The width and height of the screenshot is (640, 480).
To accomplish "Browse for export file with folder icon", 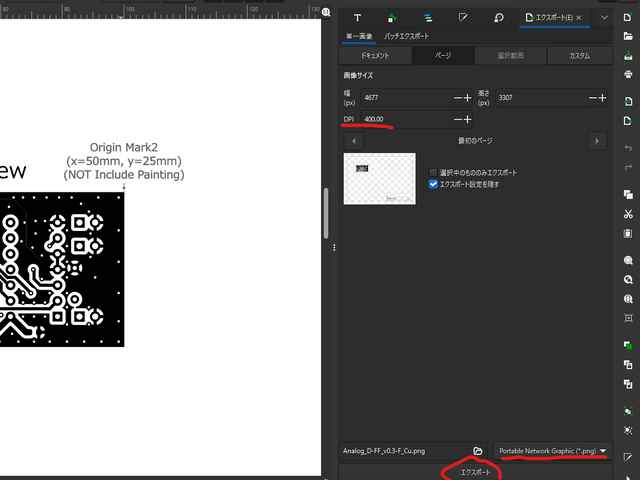I will 478,451.
